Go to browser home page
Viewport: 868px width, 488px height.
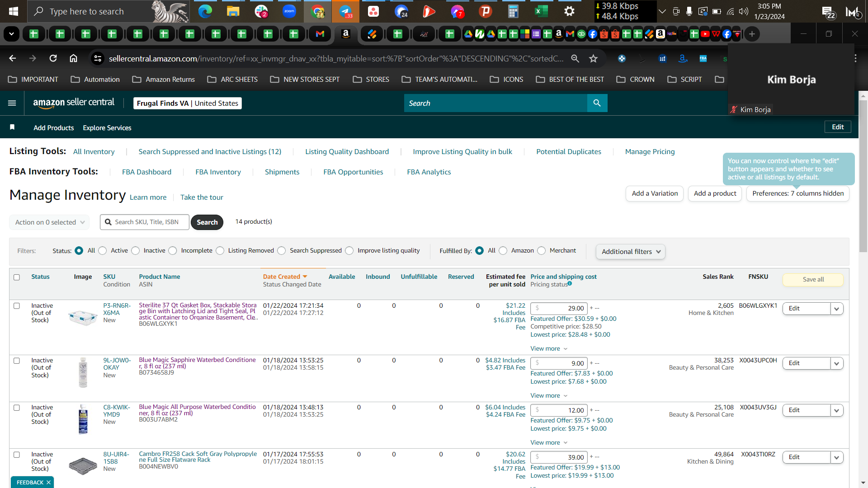73,58
